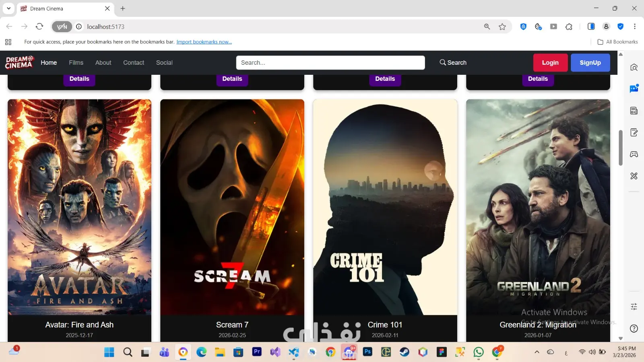Toggle the browser side panel
Viewport: 644px width, 362px height.
click(591, 27)
